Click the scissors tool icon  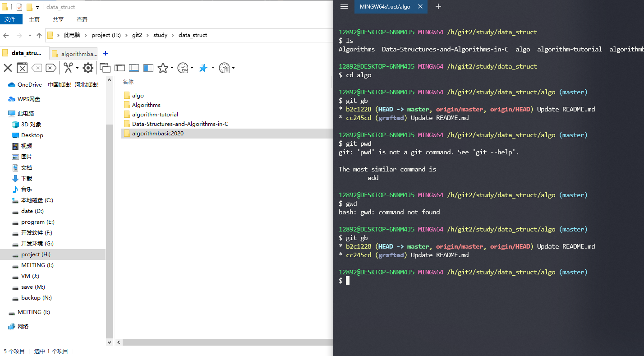click(68, 68)
